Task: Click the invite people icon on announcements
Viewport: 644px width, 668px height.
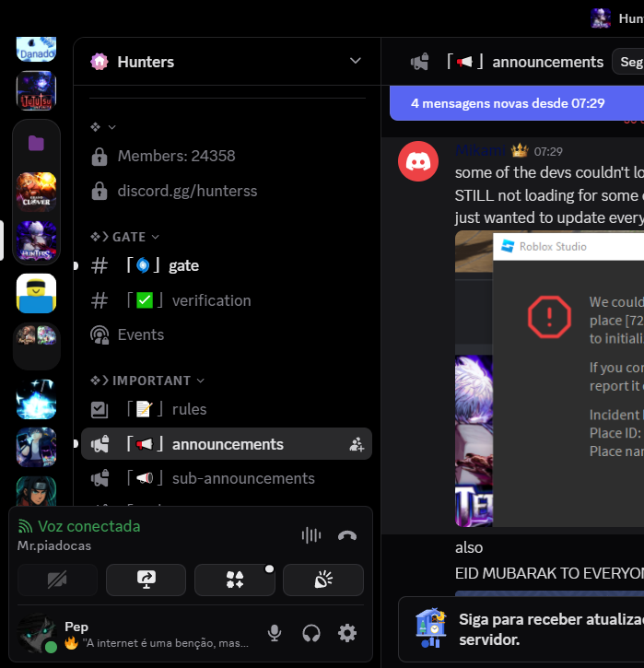Action: click(x=357, y=444)
